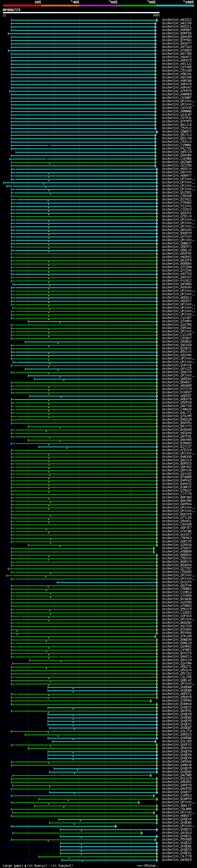Click UniRef100_A3LZT9 entry
The image size is (197, 868).
(x=177, y=731)
